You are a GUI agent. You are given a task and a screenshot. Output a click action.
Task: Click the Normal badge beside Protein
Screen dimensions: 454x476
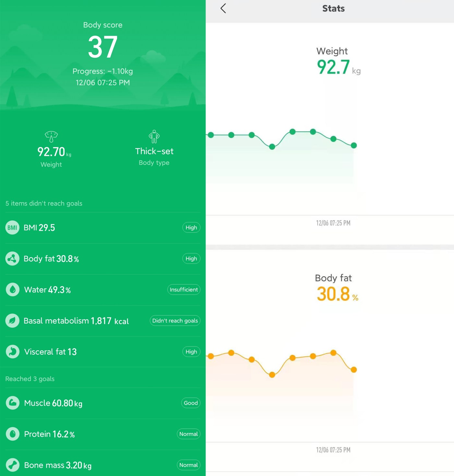(x=188, y=434)
